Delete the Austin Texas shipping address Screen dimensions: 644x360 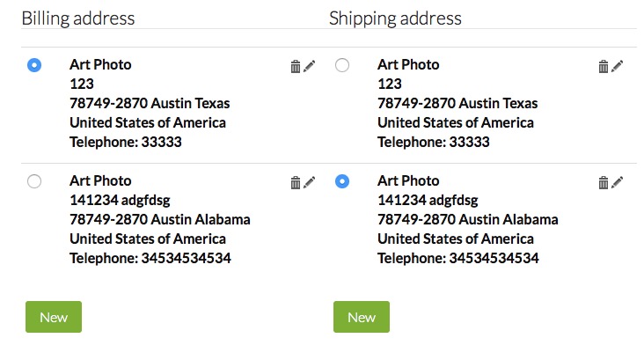604,66
